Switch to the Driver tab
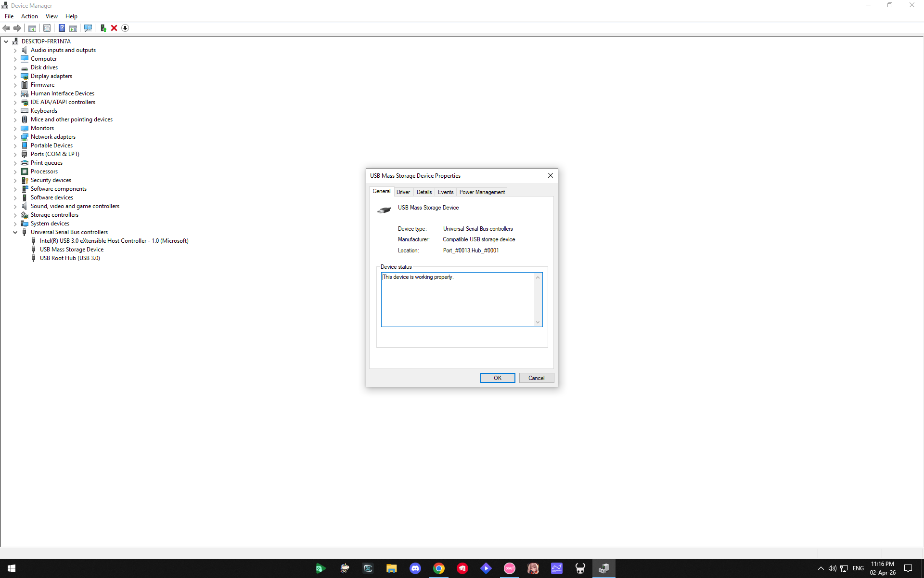 pos(403,192)
